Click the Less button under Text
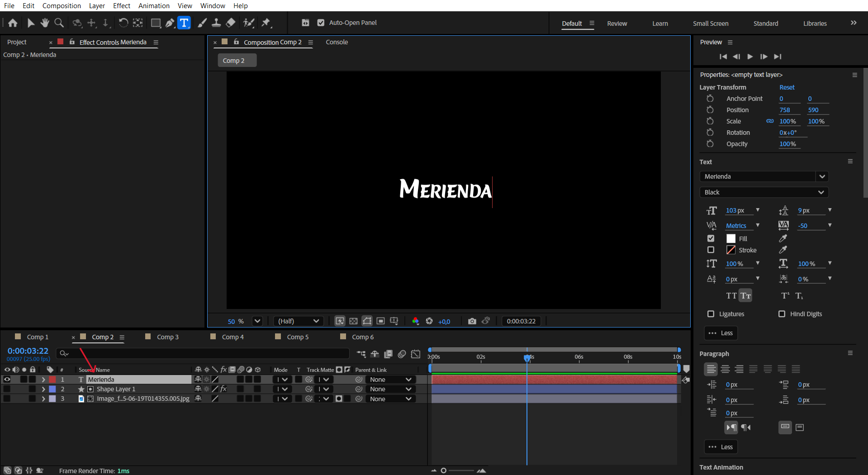The image size is (868, 475). pyautogui.click(x=721, y=333)
